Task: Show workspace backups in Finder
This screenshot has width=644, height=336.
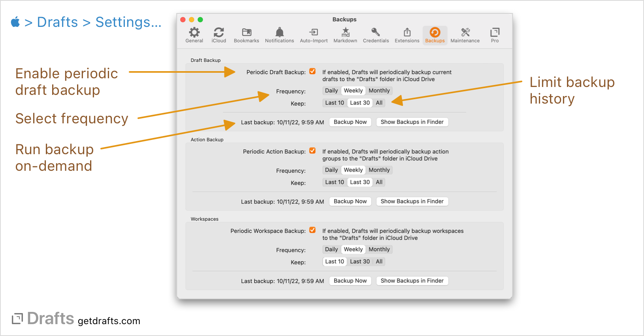Action: pos(412,281)
